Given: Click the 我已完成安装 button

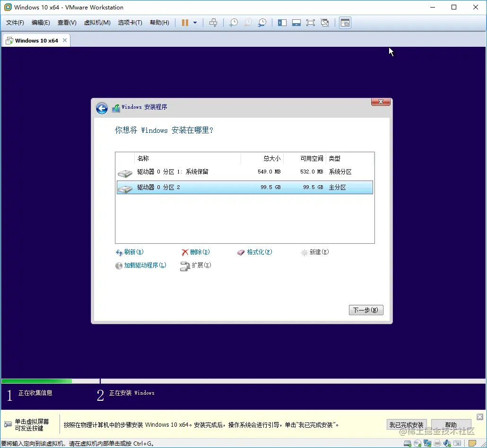Looking at the screenshot, I should [406, 425].
